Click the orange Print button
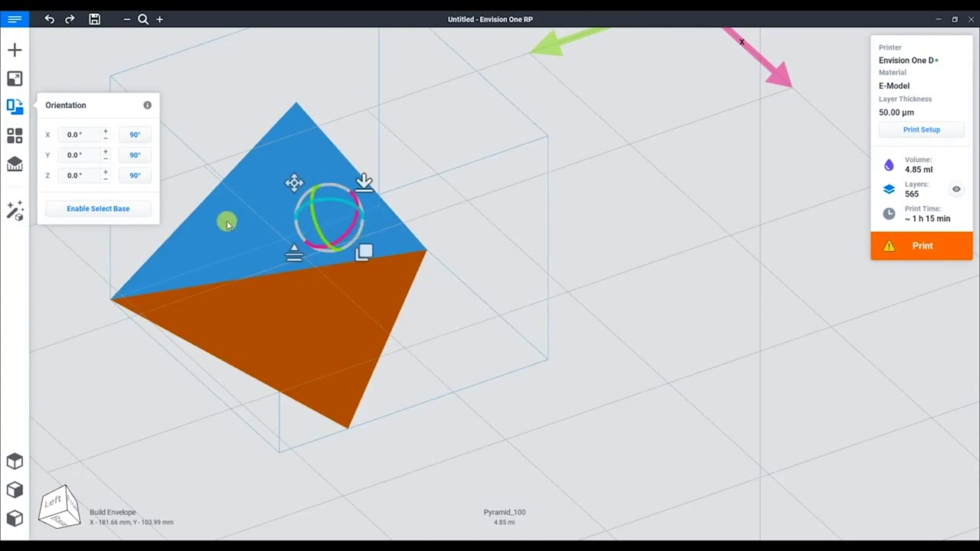 922,246
